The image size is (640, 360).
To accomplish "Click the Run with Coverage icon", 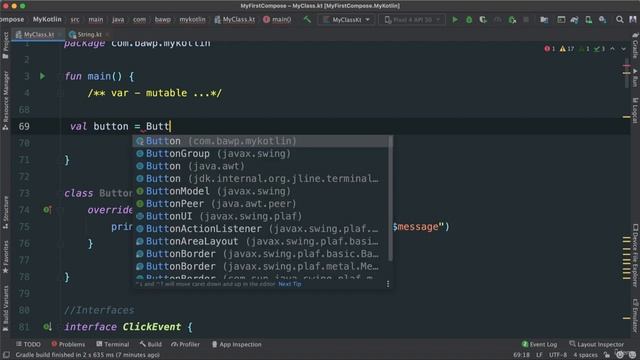I will (x=483, y=20).
